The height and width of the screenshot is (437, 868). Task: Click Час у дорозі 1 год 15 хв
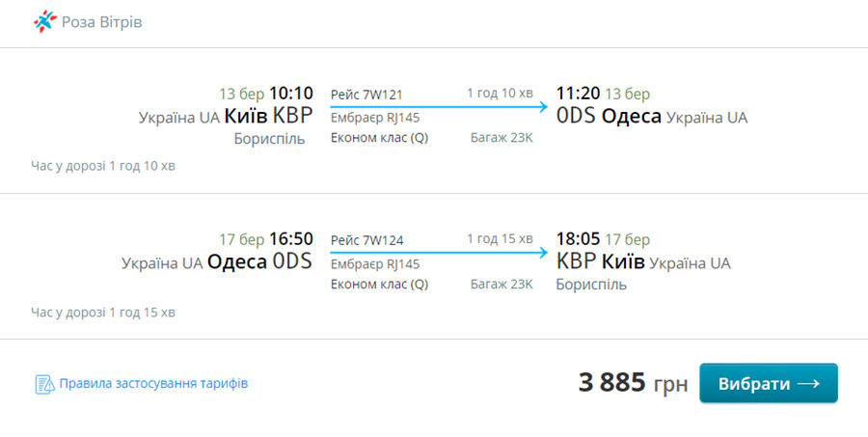point(103,313)
